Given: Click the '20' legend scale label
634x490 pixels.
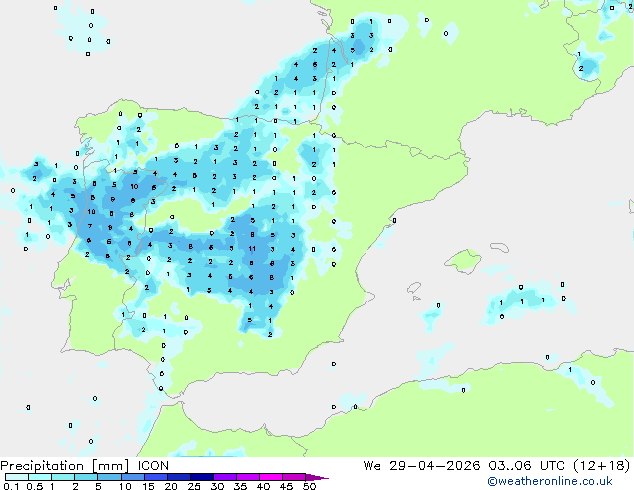Looking at the screenshot, I should click(171, 486).
